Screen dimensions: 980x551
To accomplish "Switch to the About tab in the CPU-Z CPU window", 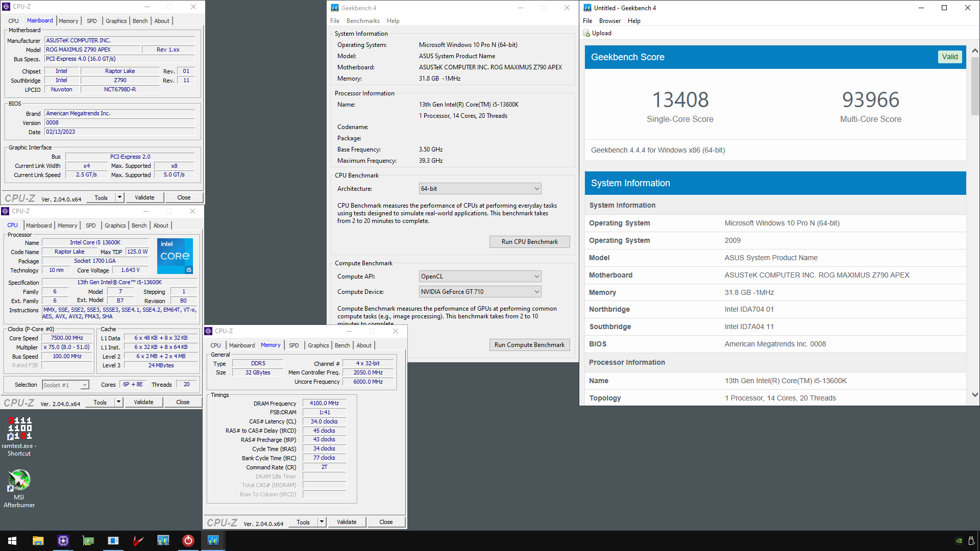I will click(x=161, y=226).
